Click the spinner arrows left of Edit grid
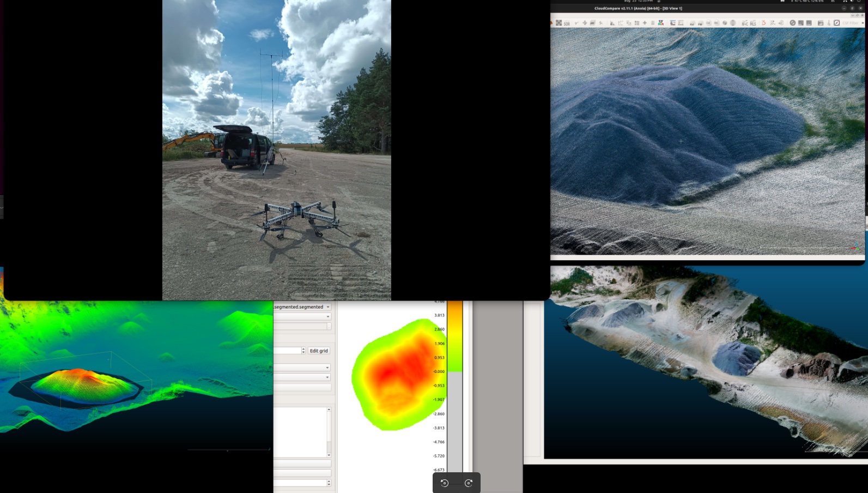Viewport: 868px width, 493px height. 304,351
